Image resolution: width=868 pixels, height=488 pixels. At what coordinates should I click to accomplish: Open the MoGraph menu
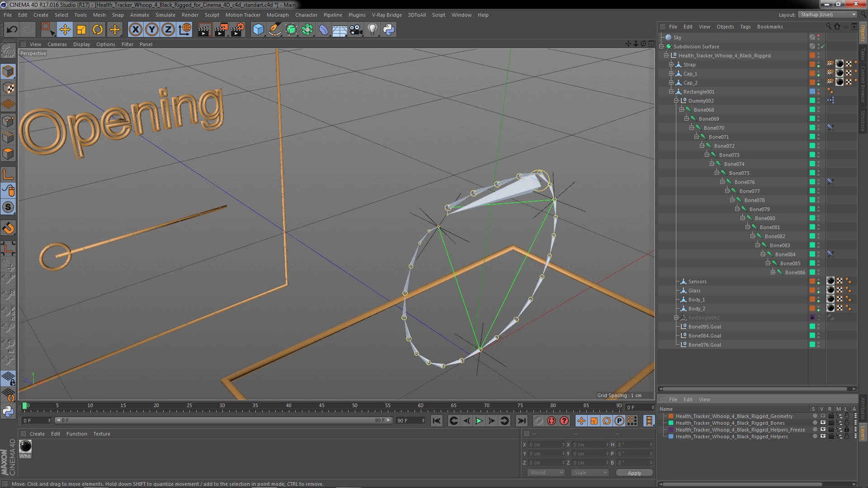point(277,15)
